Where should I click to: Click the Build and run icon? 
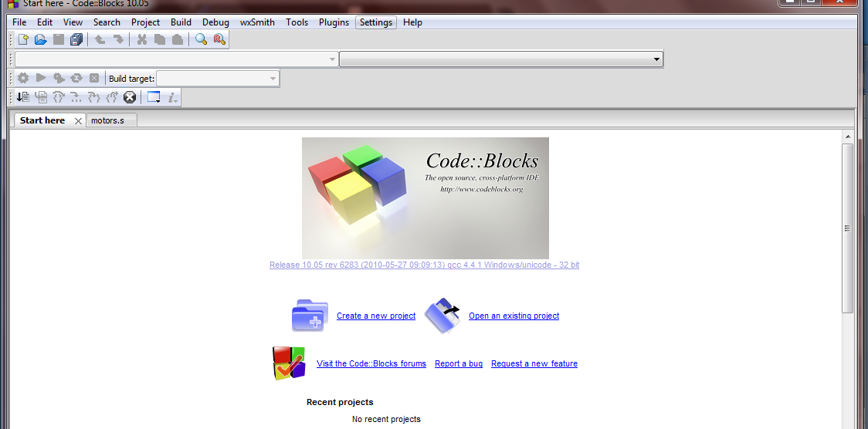(59, 78)
